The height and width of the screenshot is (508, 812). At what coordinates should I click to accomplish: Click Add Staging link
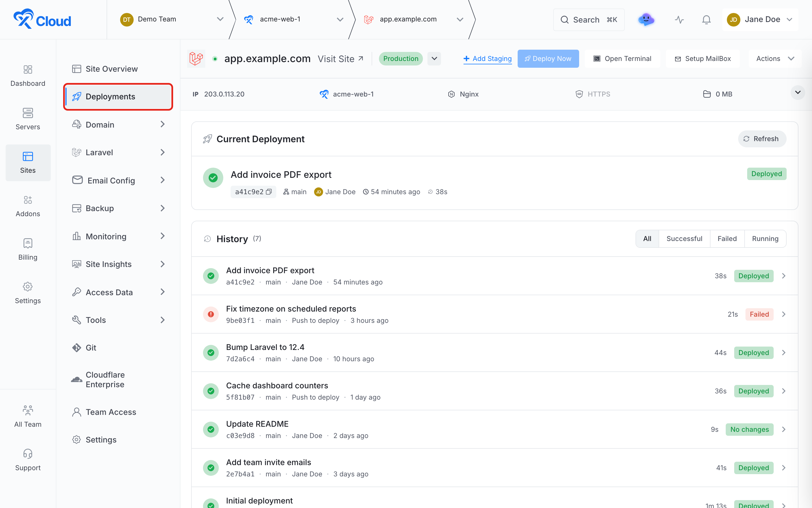click(487, 58)
